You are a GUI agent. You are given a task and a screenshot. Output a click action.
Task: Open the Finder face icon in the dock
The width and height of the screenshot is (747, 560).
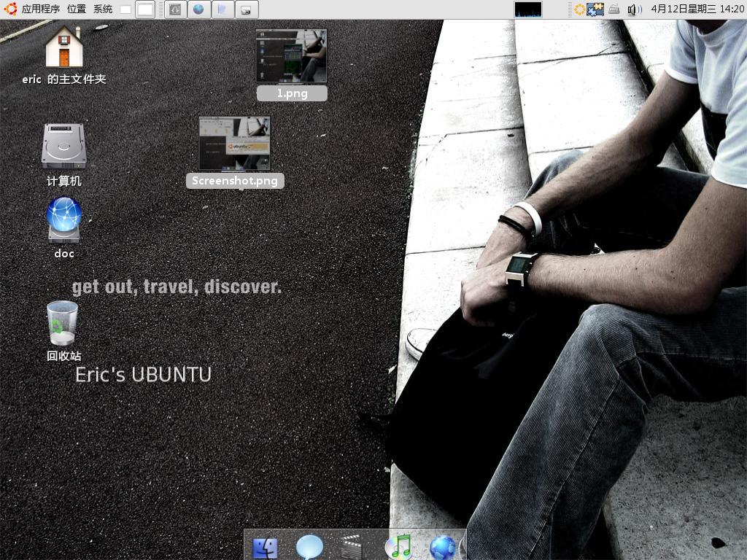tap(266, 548)
